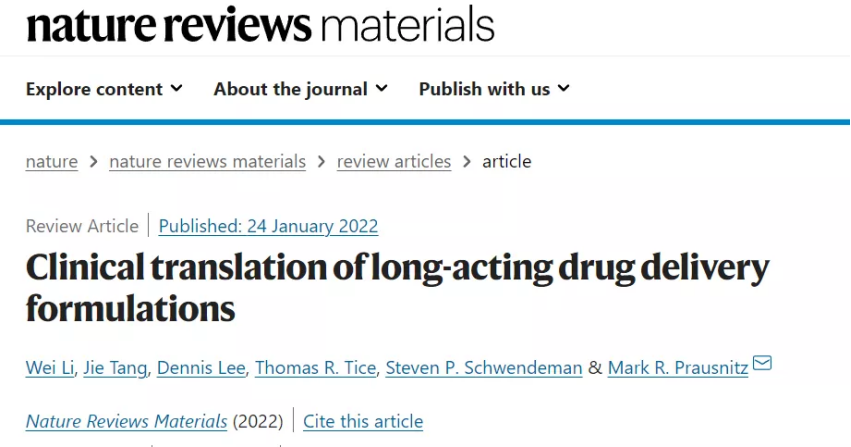Click the nature reviews materials logo
851x447 pixels.
261,24
